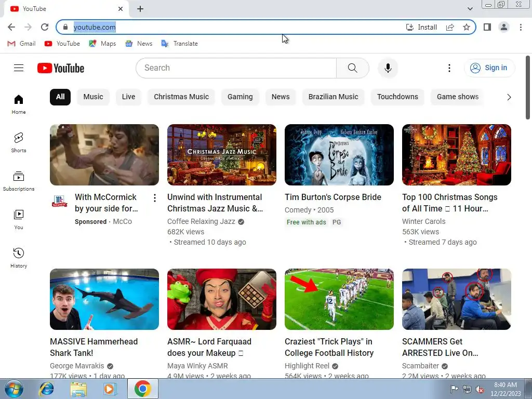Image resolution: width=532 pixels, height=399 pixels.
Task: Open Windows Explorer from taskbar
Action: pos(78,389)
